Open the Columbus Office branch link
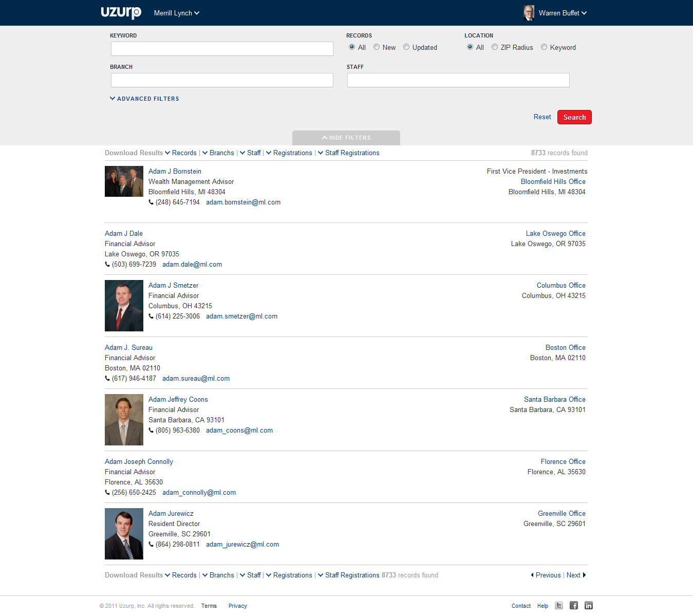693x616 pixels. click(x=561, y=286)
